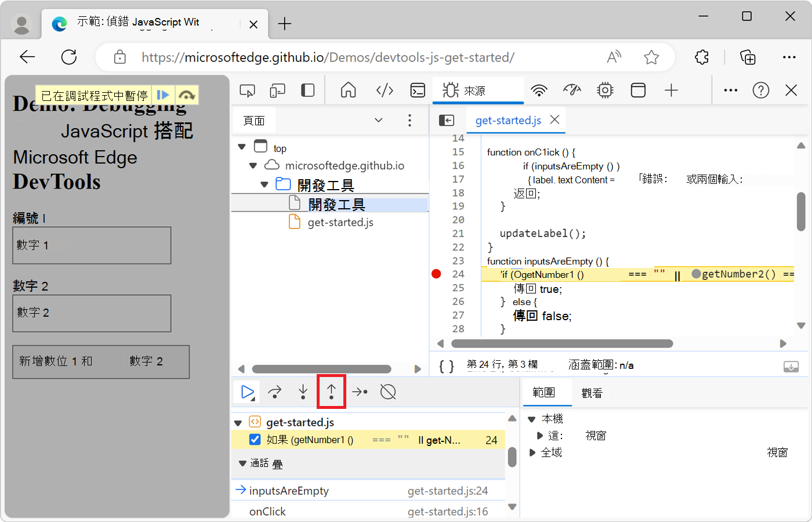Select inputsAreEmpty call stack frame
This screenshot has height=522, width=812.
pos(368,491)
